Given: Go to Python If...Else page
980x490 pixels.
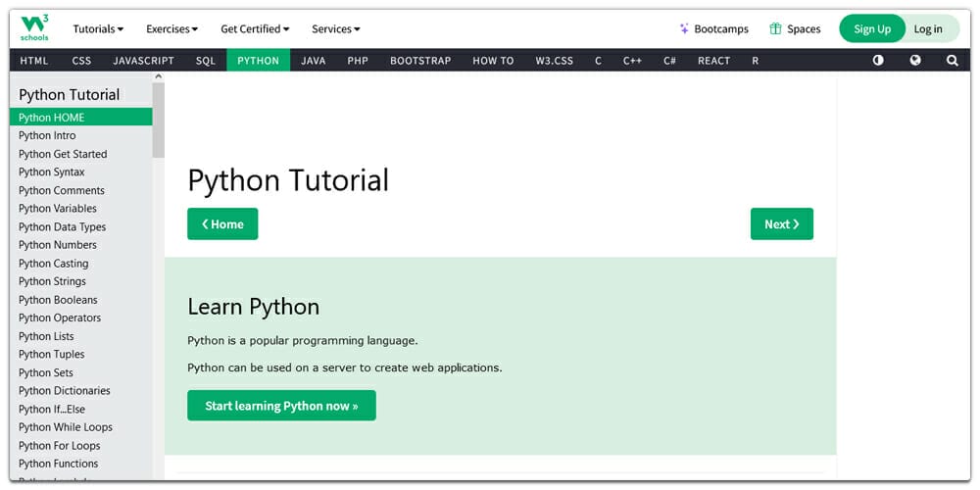Looking at the screenshot, I should pos(80,410).
